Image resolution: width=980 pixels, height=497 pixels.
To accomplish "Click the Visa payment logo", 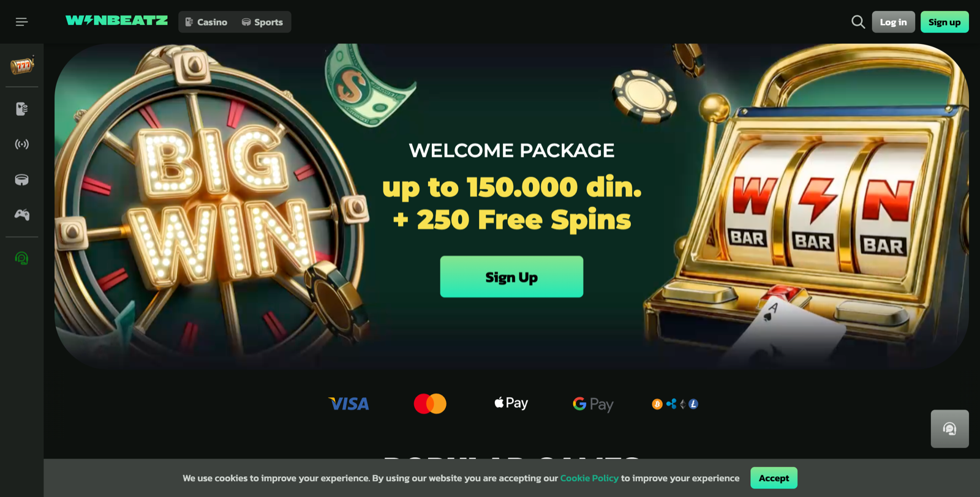I will tap(349, 404).
